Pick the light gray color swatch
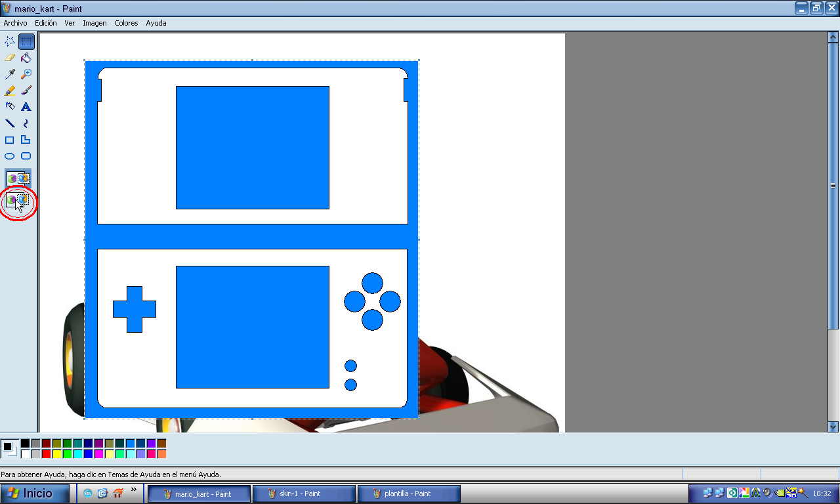This screenshot has width=840, height=504. (35, 454)
